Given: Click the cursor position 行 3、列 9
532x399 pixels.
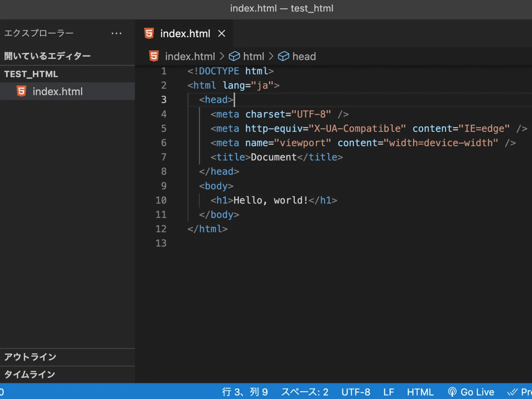Looking at the screenshot, I should (245, 392).
